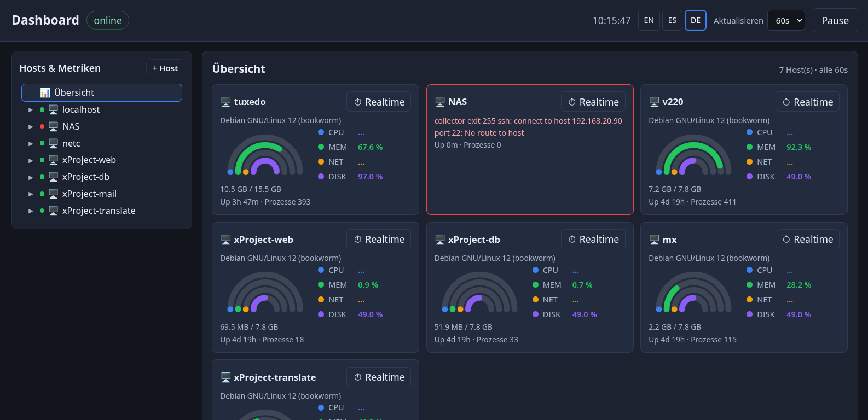Click the xProject-translate card computer icon
Viewport: 868px width, 420px height.
point(225,377)
